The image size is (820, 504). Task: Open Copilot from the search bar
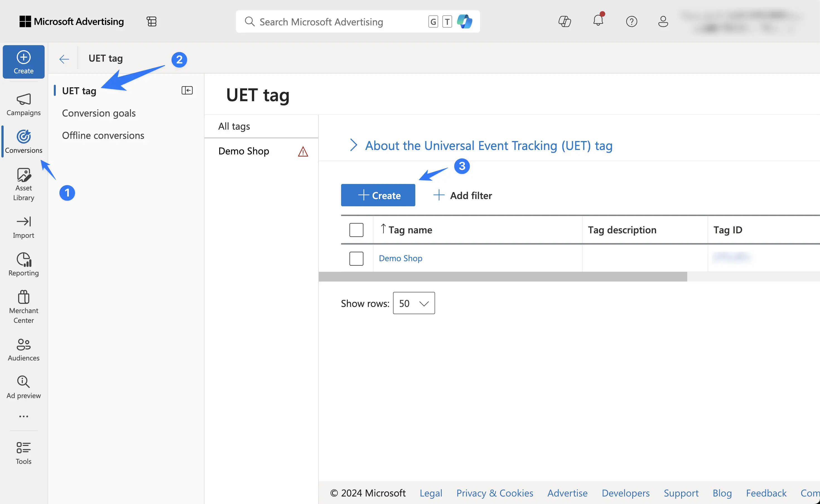pos(464,22)
